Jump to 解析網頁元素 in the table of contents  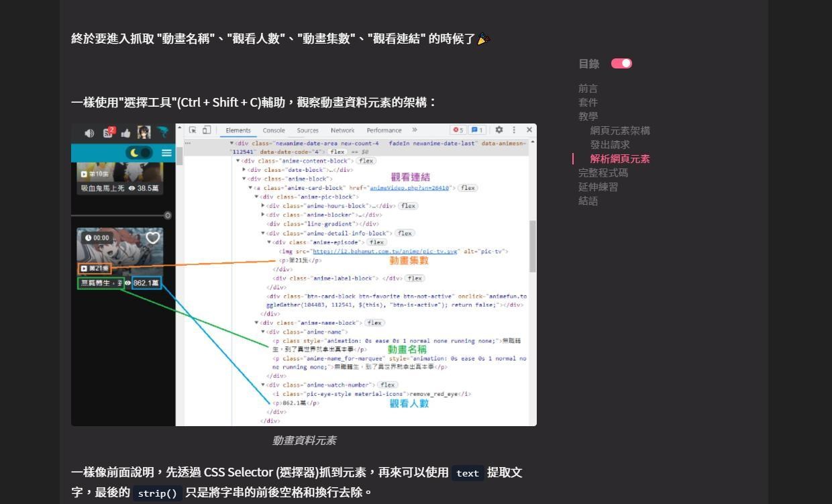click(619, 159)
